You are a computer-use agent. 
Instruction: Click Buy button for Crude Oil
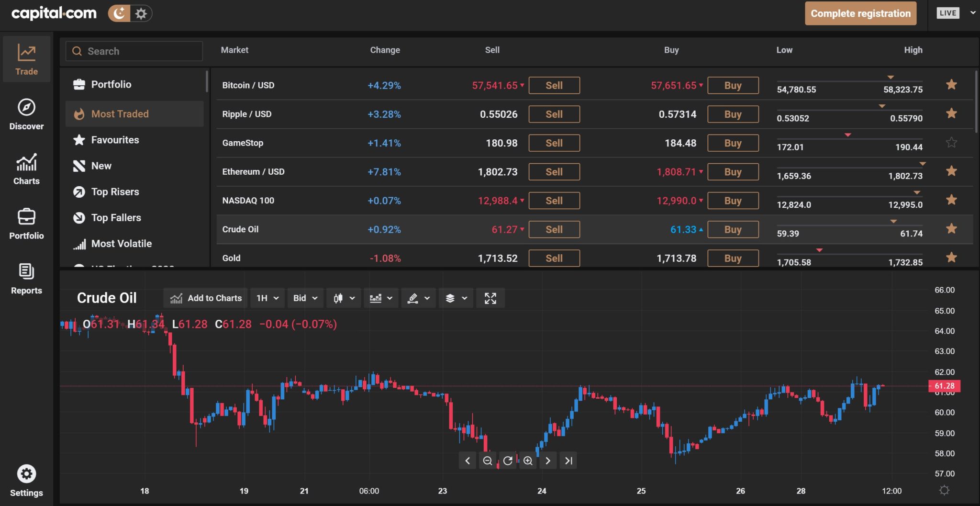[x=733, y=229]
